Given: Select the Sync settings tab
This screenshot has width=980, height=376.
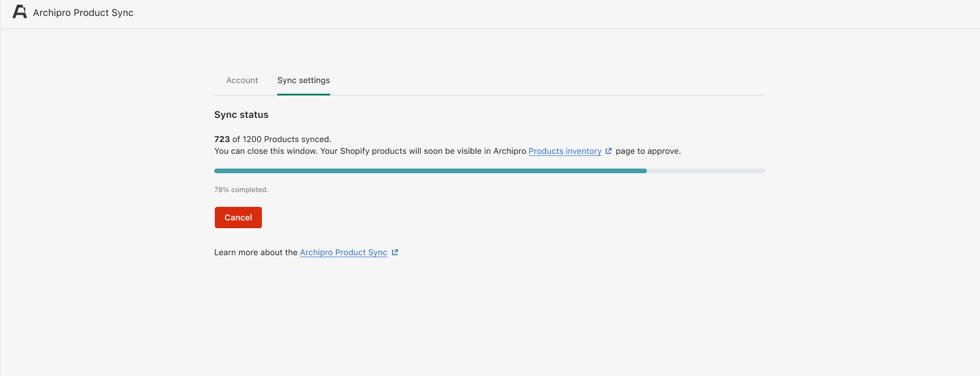Looking at the screenshot, I should click(x=304, y=80).
